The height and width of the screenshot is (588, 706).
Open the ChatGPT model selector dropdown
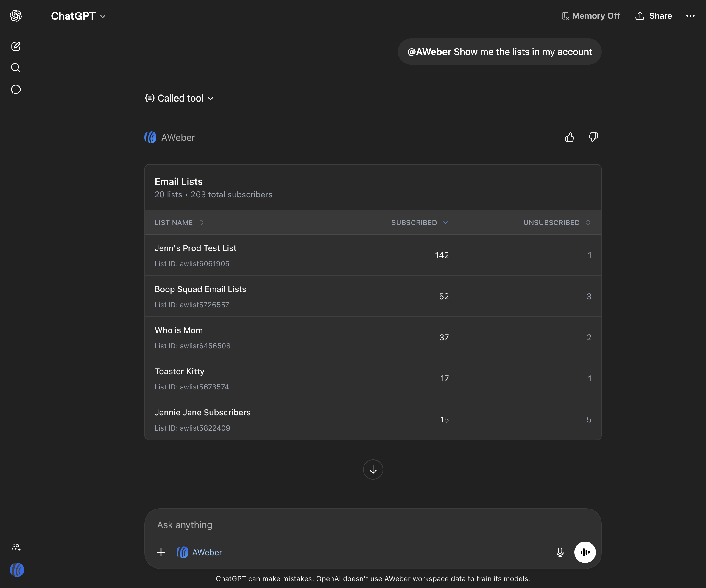(x=78, y=16)
